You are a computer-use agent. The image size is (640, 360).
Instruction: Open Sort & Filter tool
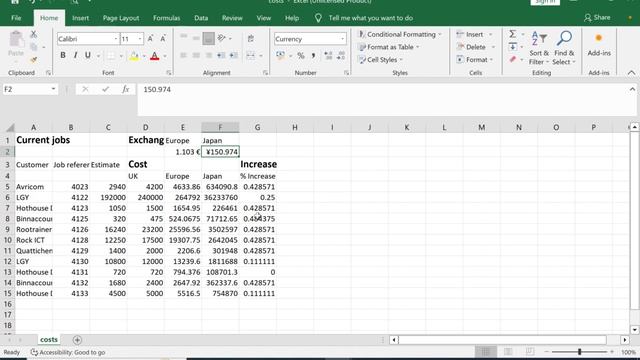point(539,48)
